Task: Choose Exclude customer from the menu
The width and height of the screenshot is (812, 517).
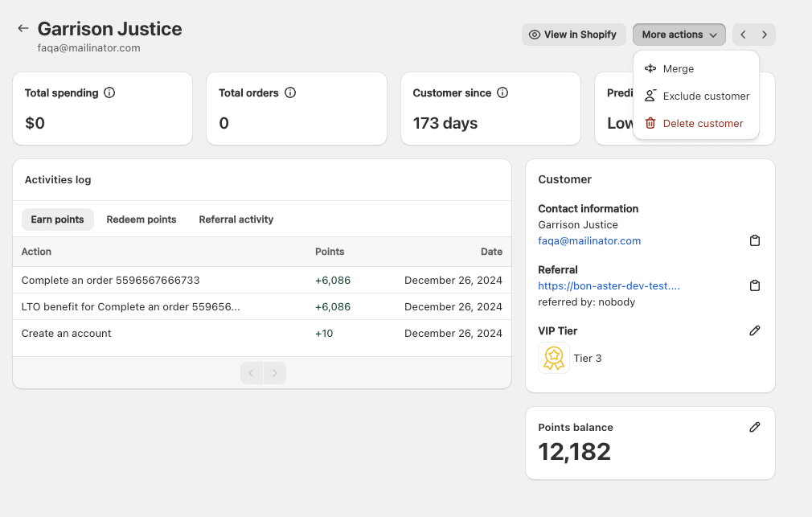Action: coord(705,96)
